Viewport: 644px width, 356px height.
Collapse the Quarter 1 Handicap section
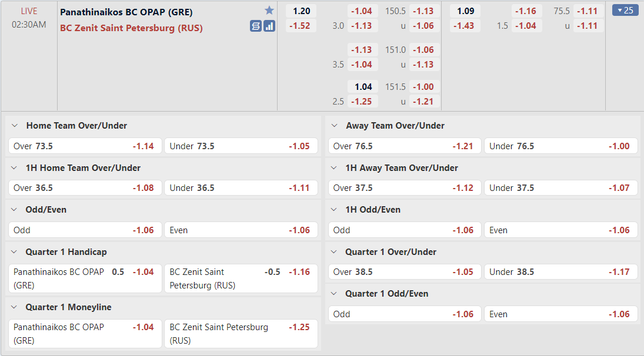pos(14,252)
